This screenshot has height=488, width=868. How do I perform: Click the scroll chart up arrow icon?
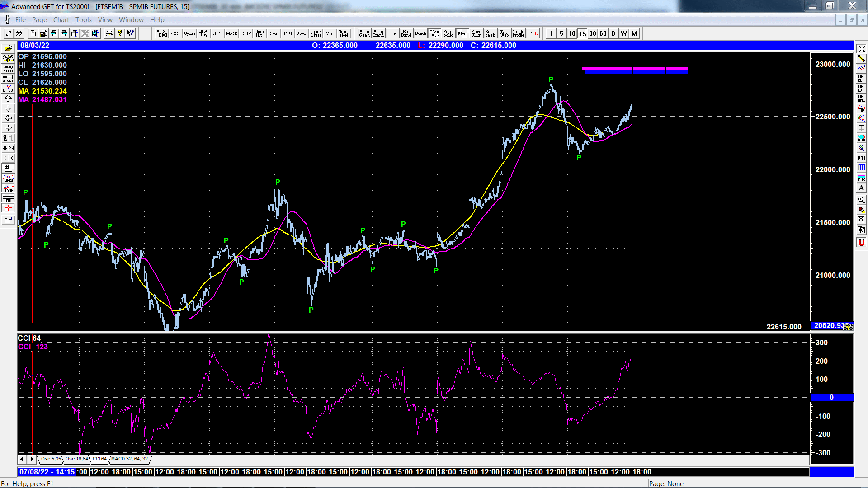(8, 99)
